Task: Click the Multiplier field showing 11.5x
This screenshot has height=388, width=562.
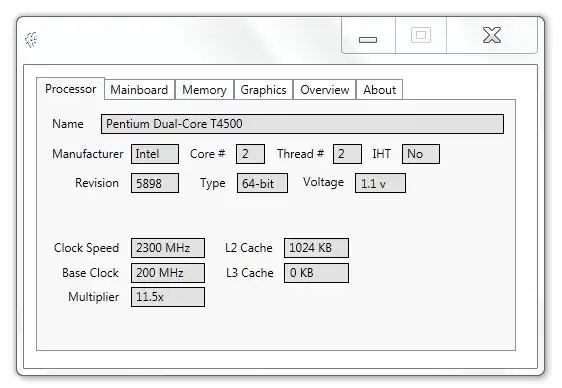Action: tap(168, 297)
